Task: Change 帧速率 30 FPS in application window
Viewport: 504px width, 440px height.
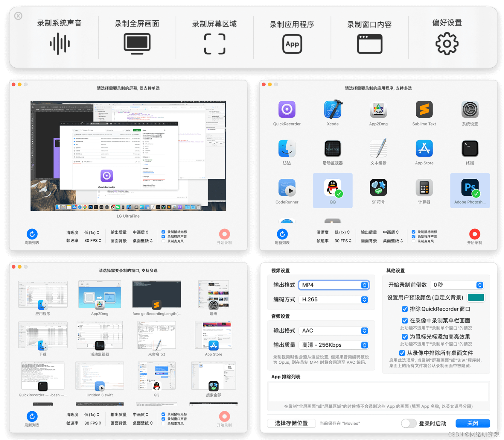Action: [x=343, y=241]
